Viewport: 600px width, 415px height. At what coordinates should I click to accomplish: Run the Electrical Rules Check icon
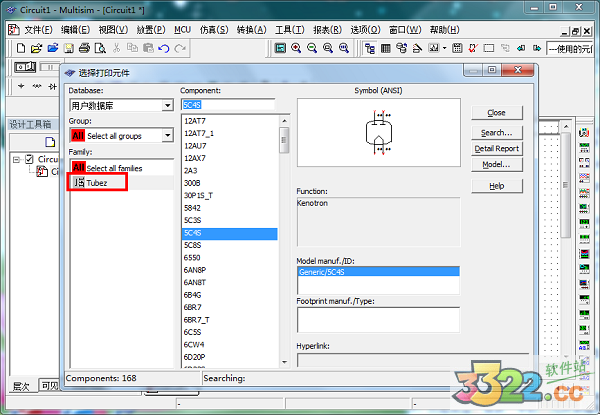(473, 48)
